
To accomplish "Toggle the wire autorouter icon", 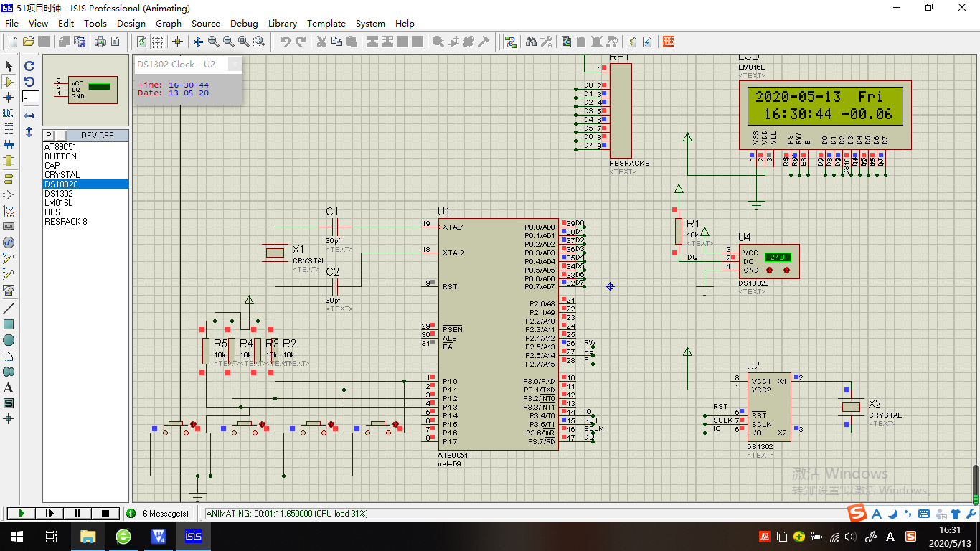I will (x=510, y=42).
